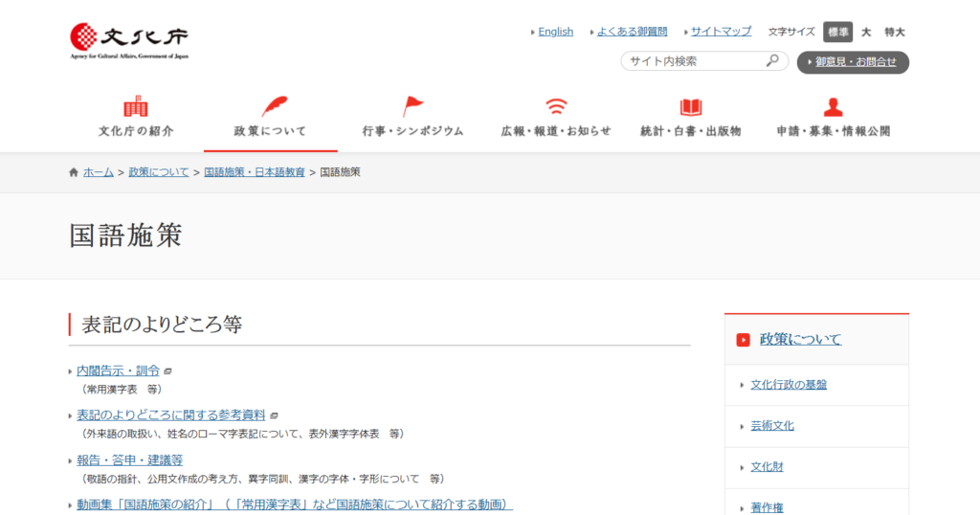Click the flag icon above 行事・シンポジウム
The height and width of the screenshot is (515, 980).
[412, 106]
